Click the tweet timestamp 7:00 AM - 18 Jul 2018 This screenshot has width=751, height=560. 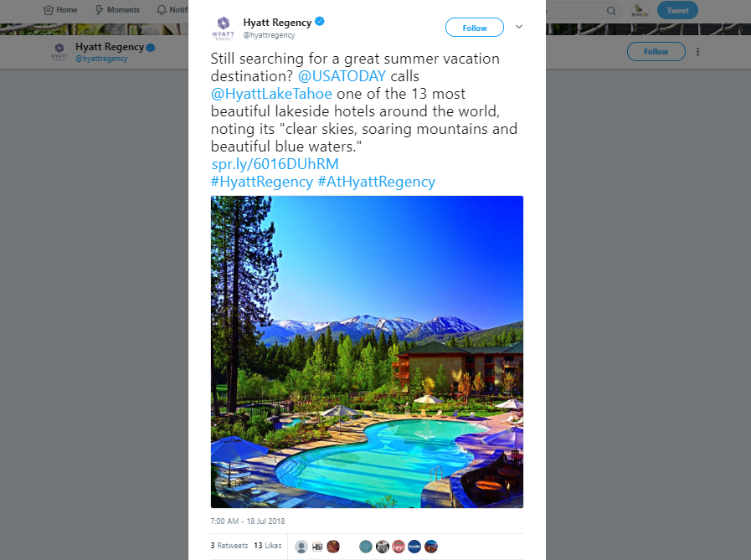point(248,521)
